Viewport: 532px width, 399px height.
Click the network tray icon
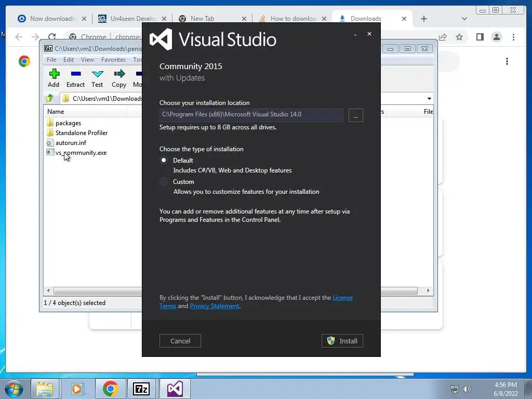coord(454,389)
